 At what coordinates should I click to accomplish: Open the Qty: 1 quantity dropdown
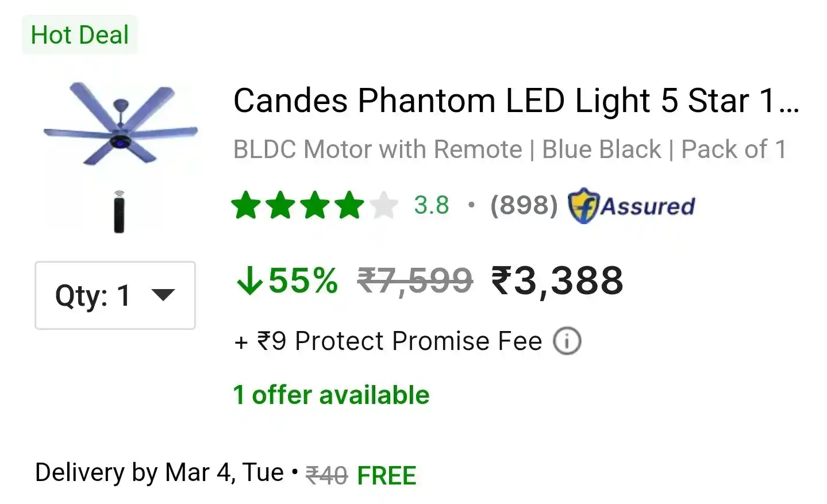pos(115,295)
